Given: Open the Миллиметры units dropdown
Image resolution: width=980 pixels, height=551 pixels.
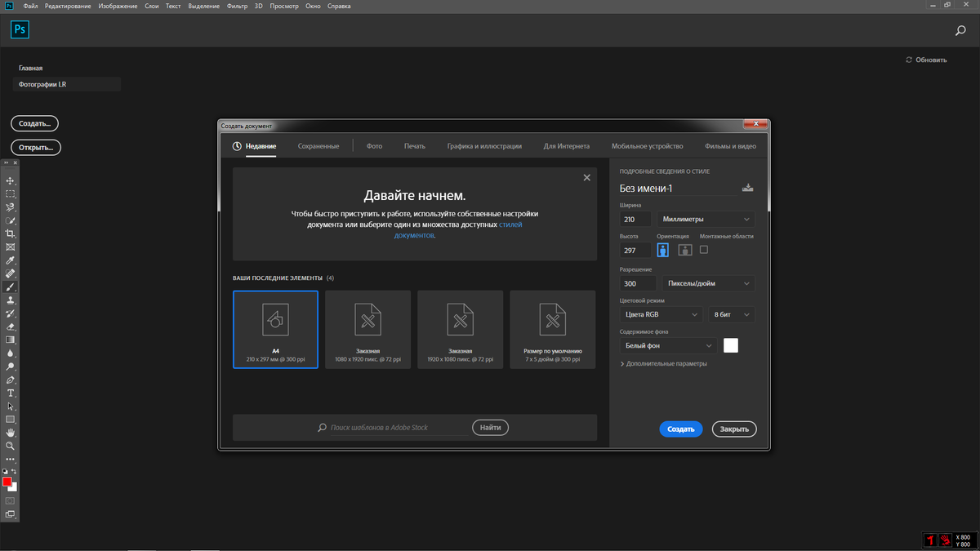Looking at the screenshot, I should point(706,219).
